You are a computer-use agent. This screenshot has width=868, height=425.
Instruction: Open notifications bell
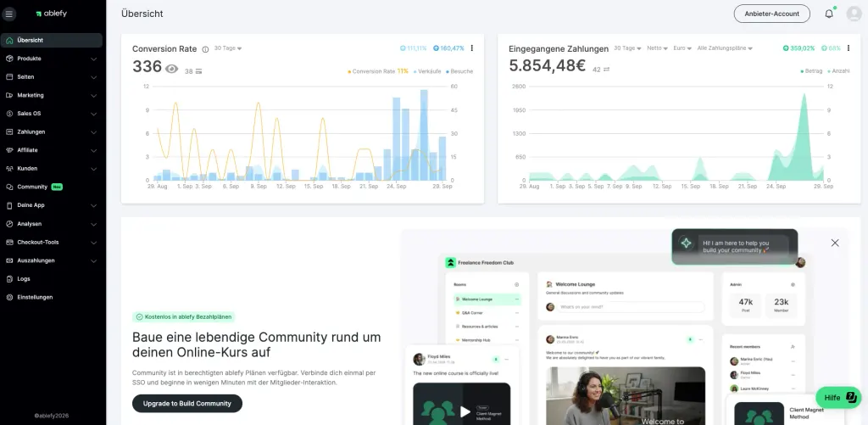pos(829,14)
